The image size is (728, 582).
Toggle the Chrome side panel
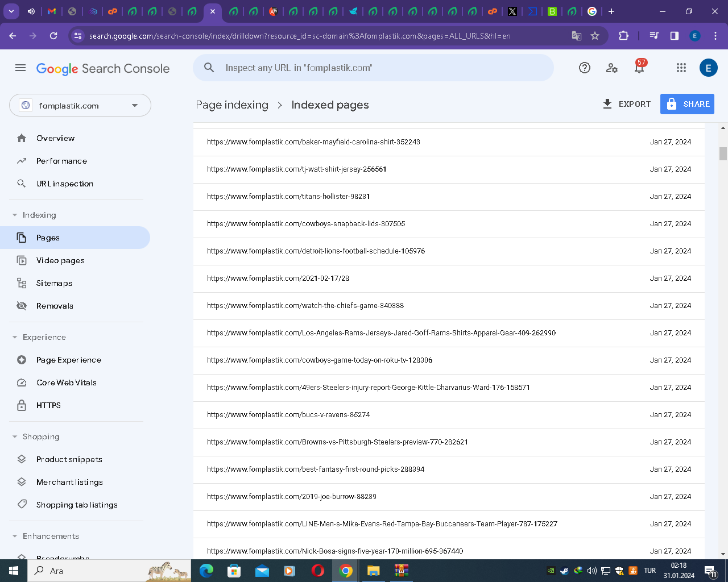[x=675, y=36]
